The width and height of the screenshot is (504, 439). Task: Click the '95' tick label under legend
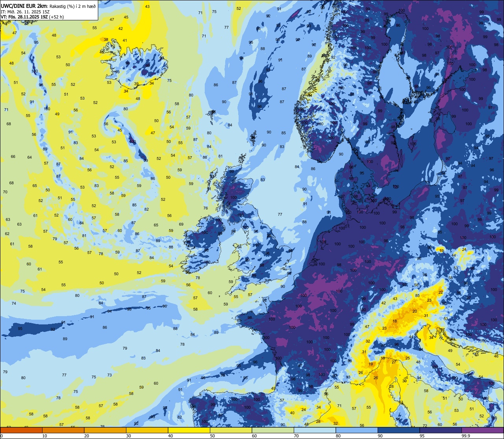pyautogui.click(x=422, y=436)
